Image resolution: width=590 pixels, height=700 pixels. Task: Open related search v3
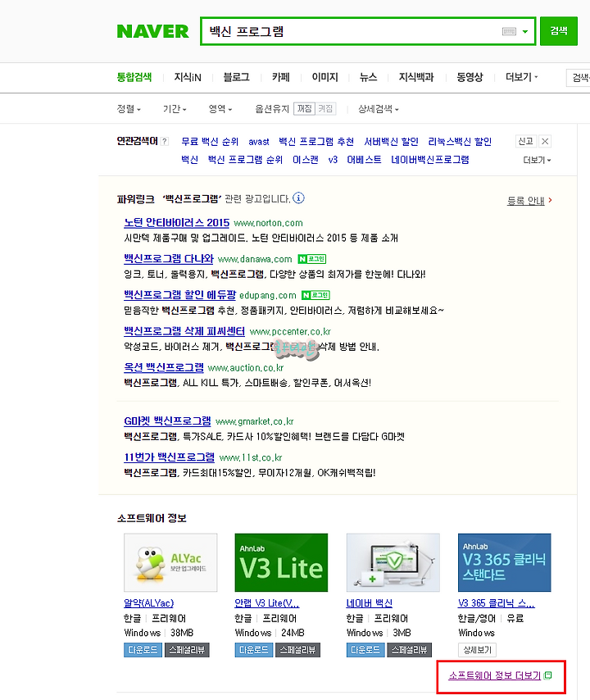(x=333, y=160)
